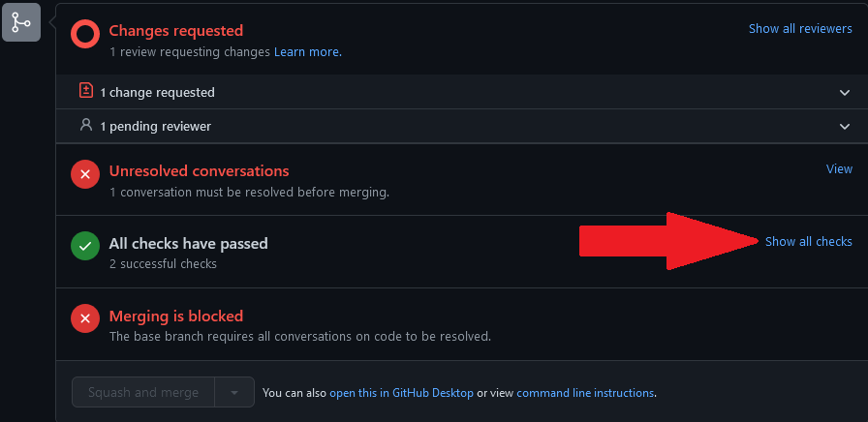Screen dimensions: 868x422
Task: Click the person icon beside 1 pending reviewer
Action: 86,126
